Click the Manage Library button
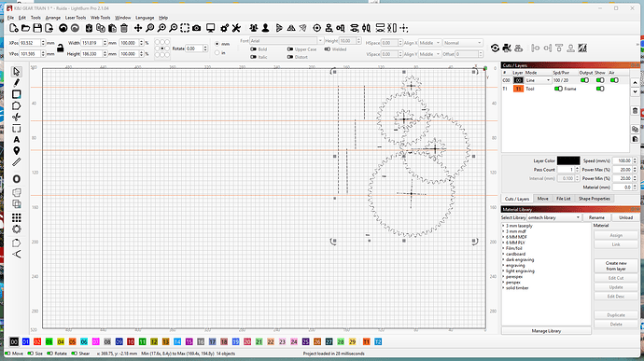 coord(546,330)
